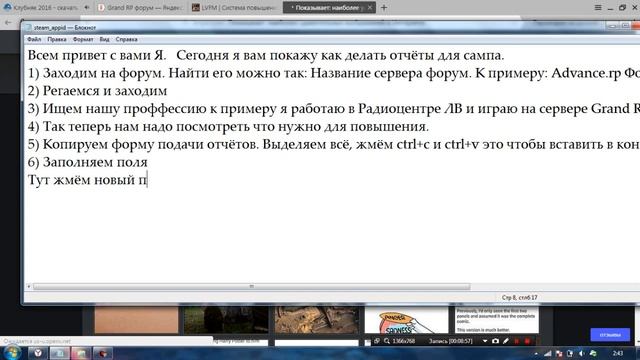Open the Windows Start button
The height and width of the screenshot is (360, 640).
point(12,353)
